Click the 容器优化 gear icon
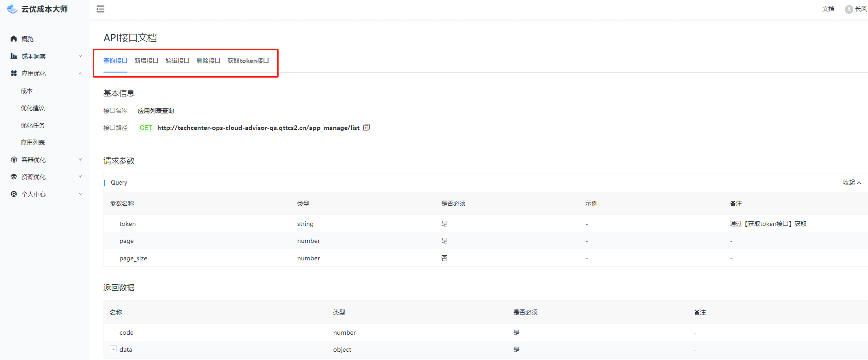 pyautogui.click(x=14, y=160)
